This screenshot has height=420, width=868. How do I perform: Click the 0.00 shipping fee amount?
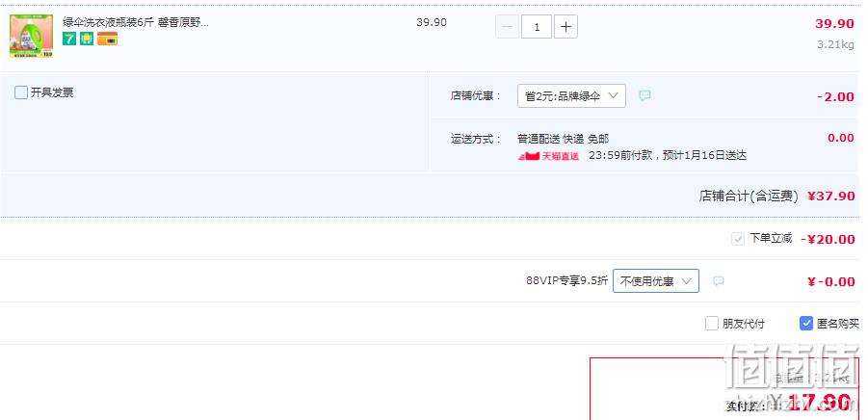pos(841,138)
